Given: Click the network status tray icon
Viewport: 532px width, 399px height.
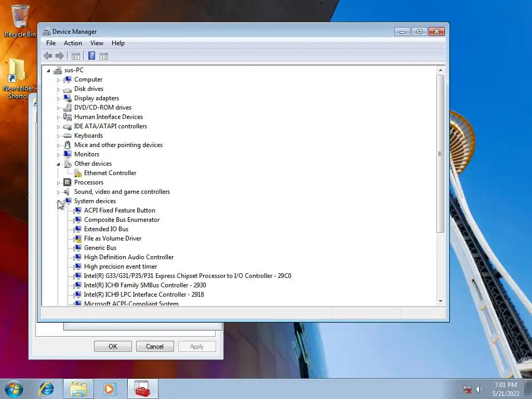Looking at the screenshot, I should point(467,389).
